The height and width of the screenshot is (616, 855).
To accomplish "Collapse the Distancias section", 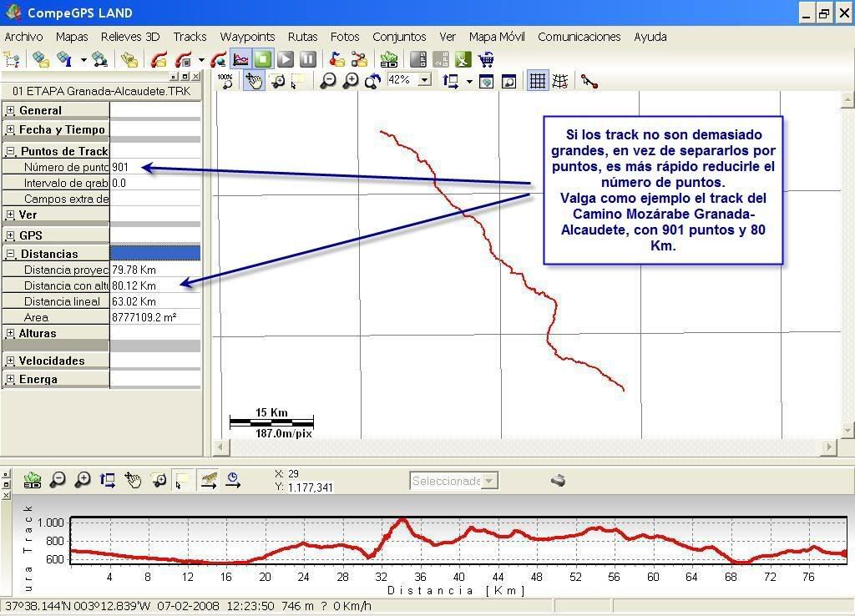I will point(10,254).
